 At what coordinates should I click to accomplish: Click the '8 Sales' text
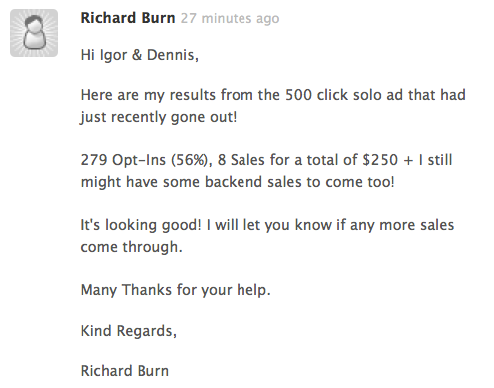[x=241, y=160]
